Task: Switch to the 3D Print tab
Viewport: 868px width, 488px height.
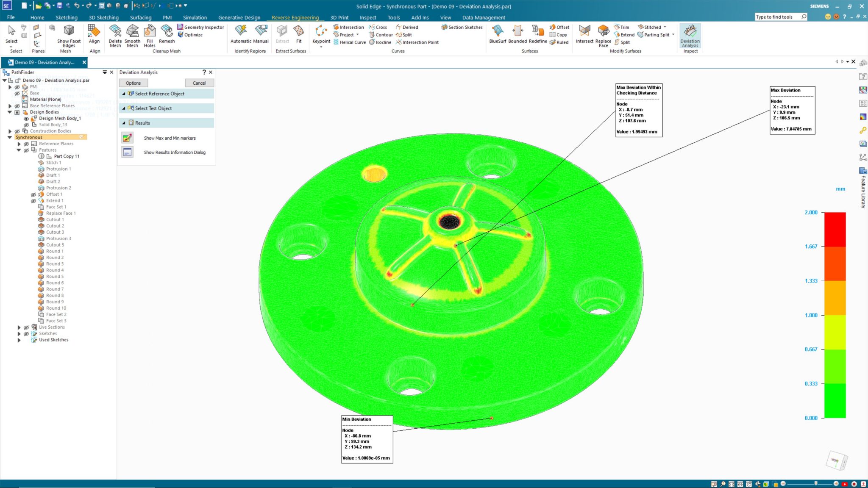Action: (x=339, y=17)
